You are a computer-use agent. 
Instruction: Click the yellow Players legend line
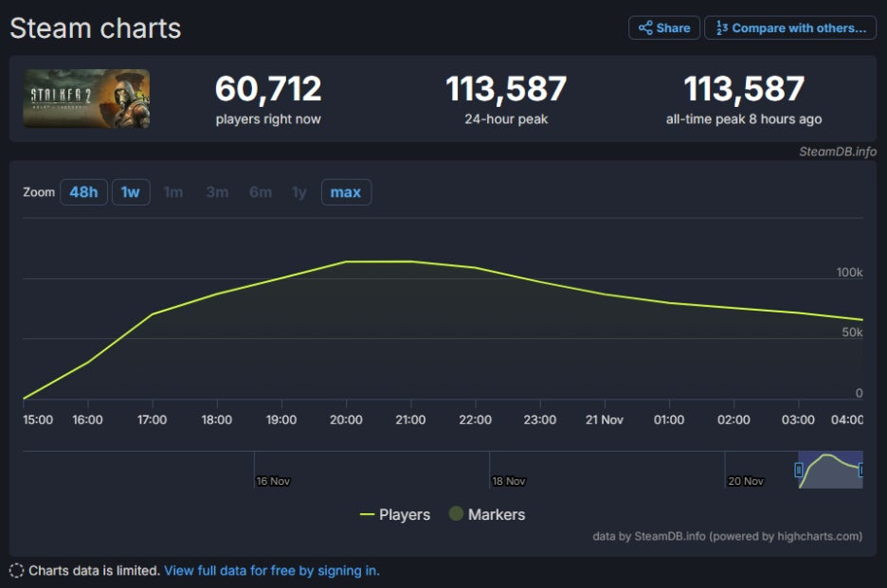[367, 514]
